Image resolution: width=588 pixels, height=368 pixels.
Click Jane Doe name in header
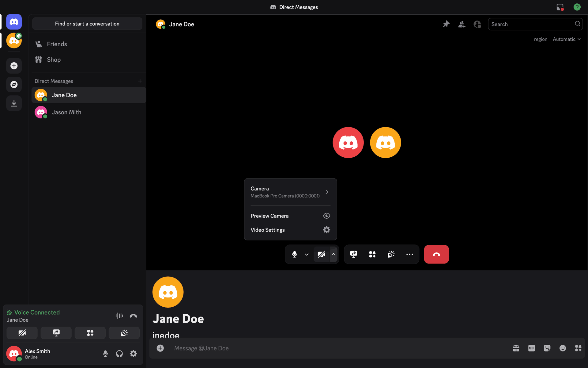pyautogui.click(x=182, y=24)
